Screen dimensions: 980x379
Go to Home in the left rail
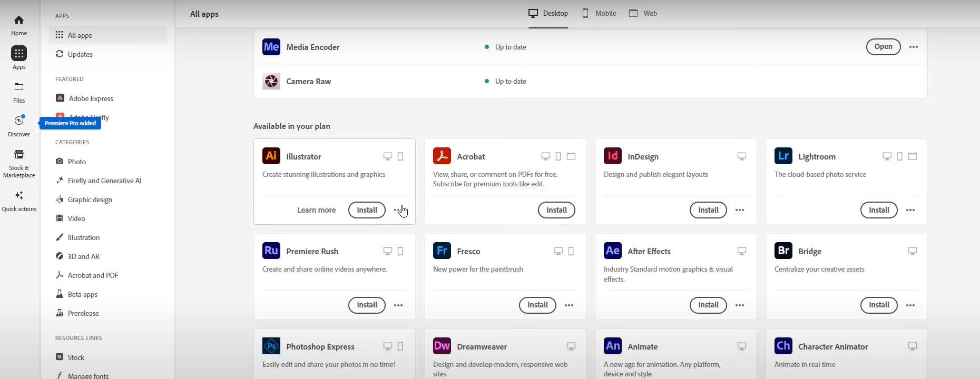point(19,25)
